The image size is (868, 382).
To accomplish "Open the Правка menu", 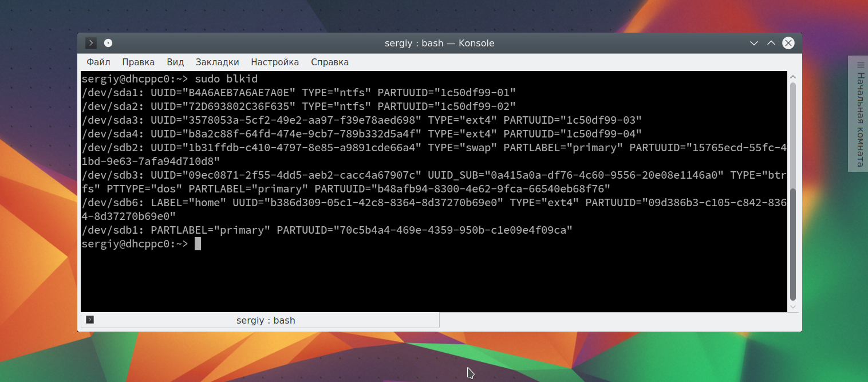I will (x=138, y=62).
